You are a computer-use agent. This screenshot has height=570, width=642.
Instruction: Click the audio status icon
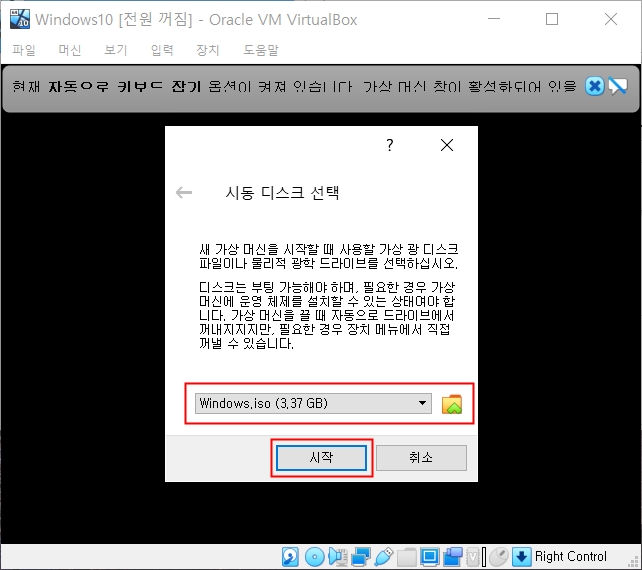click(338, 556)
